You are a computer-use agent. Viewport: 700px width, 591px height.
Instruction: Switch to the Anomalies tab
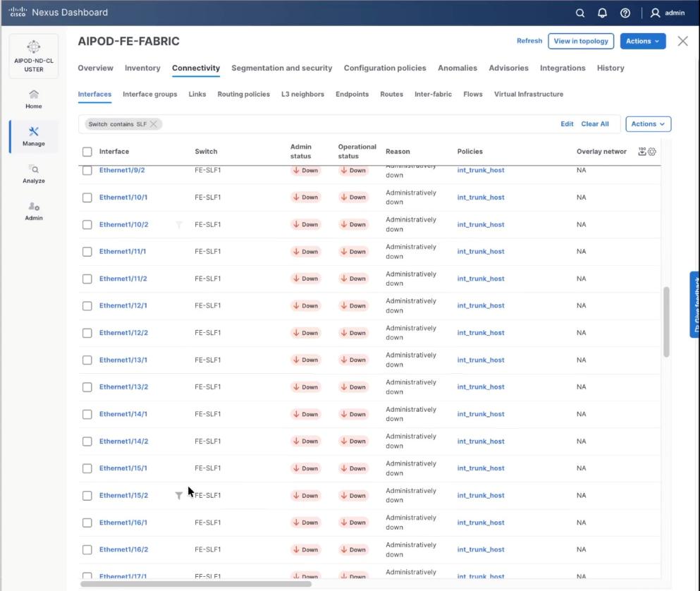click(x=457, y=68)
